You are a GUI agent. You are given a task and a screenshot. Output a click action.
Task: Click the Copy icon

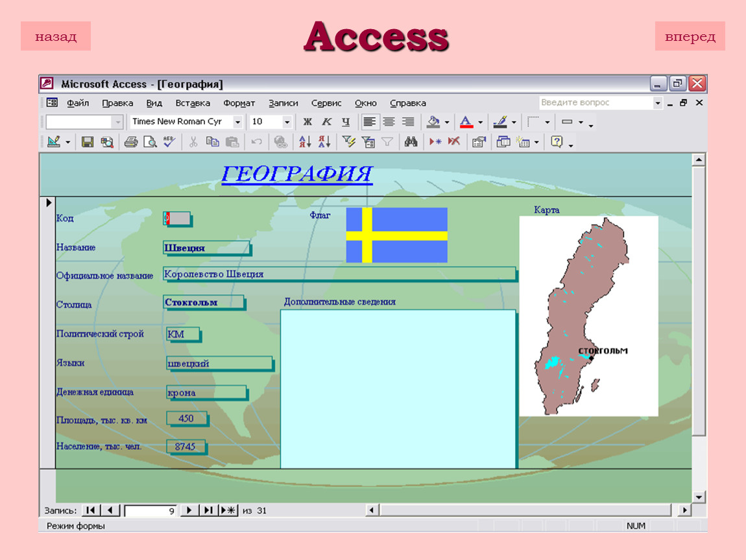pyautogui.click(x=212, y=142)
